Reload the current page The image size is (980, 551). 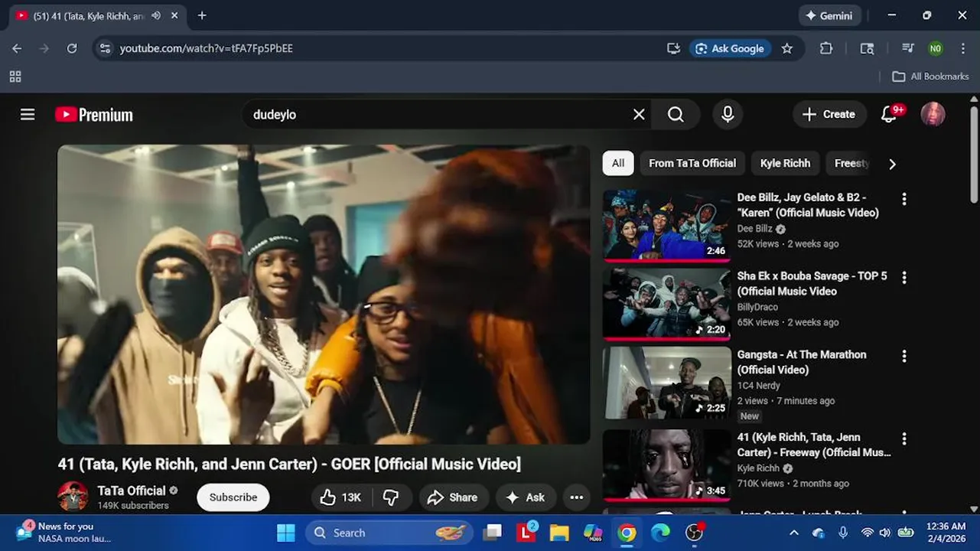72,48
